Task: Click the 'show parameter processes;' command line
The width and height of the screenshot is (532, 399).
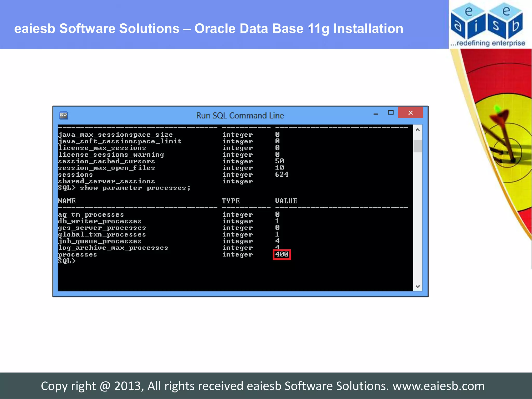Action: click(124, 188)
